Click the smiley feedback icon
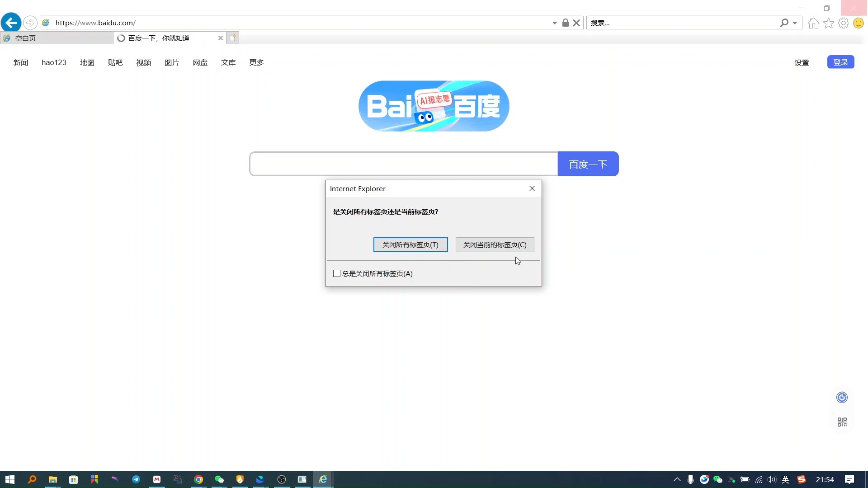 point(859,23)
